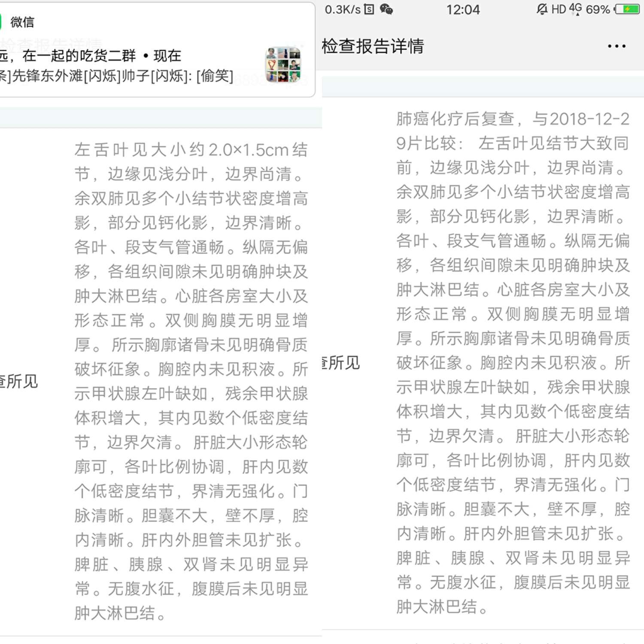Tap the HD call indicator icon

[559, 9]
